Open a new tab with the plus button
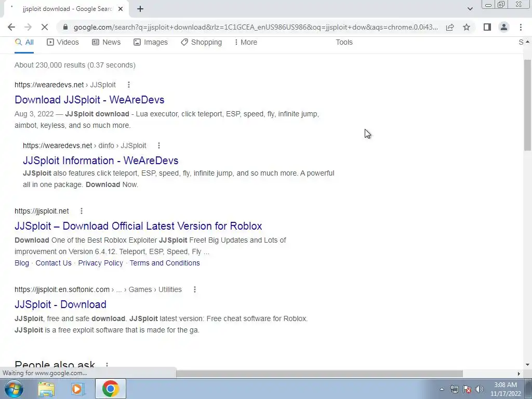 (x=140, y=9)
